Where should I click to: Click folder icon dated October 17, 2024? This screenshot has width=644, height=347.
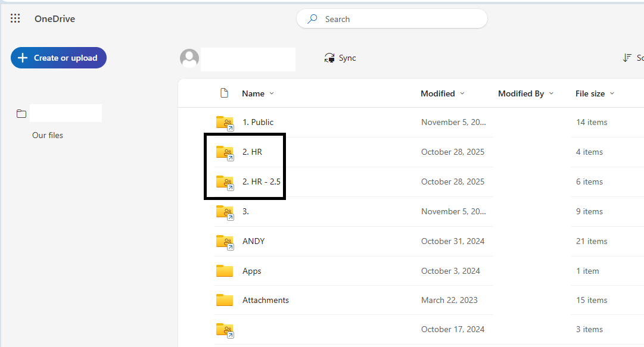pos(225,330)
